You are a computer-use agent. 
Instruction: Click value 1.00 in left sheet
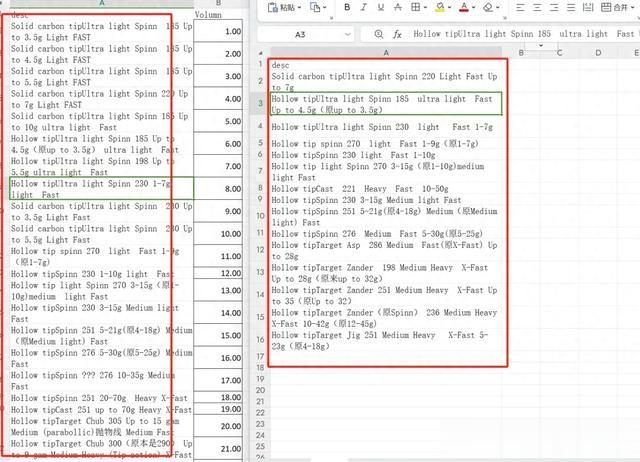coord(218,31)
